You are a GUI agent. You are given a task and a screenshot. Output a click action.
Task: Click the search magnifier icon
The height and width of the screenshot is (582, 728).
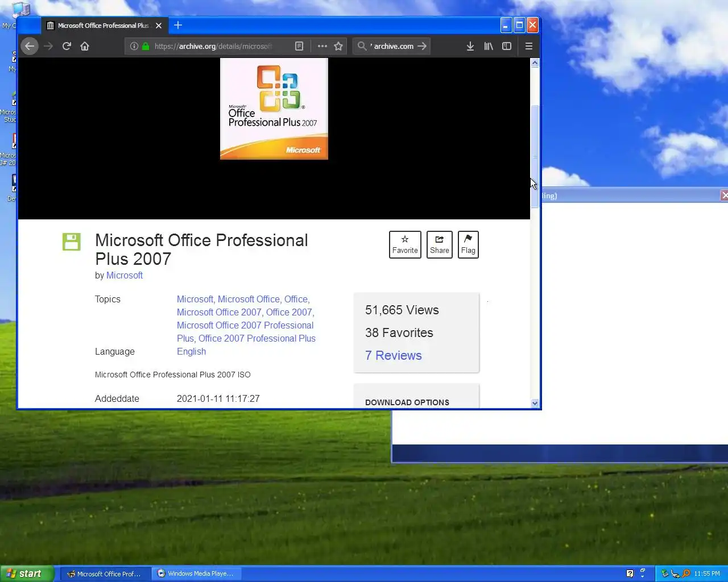point(362,46)
